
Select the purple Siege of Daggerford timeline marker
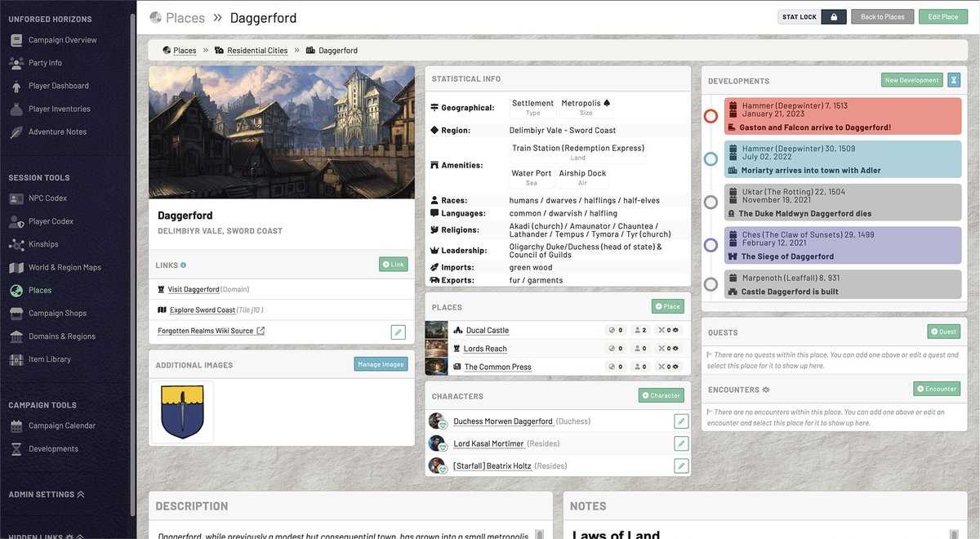coord(710,245)
